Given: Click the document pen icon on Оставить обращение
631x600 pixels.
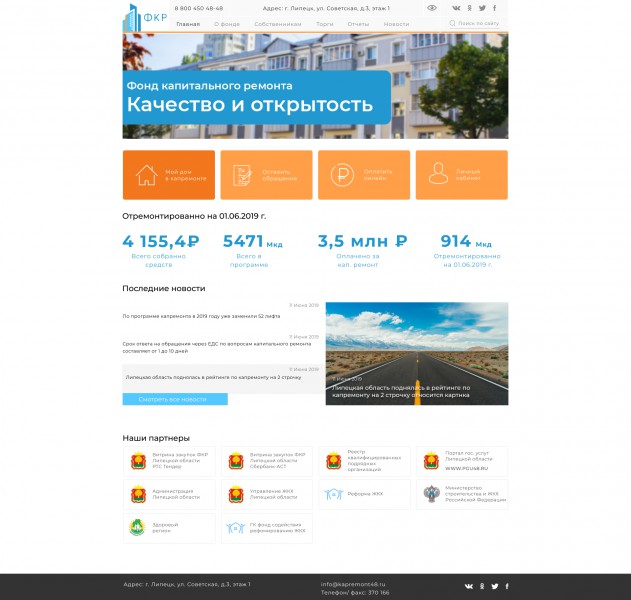Looking at the screenshot, I should [243, 175].
